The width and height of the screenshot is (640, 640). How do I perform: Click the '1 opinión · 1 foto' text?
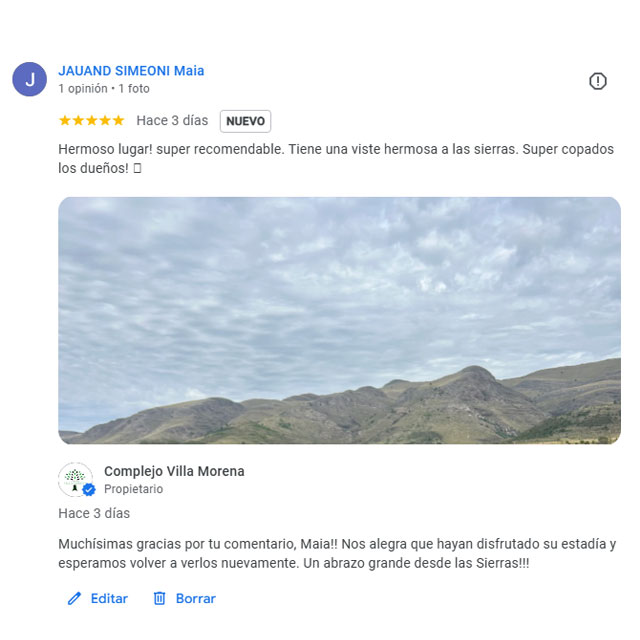point(104,89)
